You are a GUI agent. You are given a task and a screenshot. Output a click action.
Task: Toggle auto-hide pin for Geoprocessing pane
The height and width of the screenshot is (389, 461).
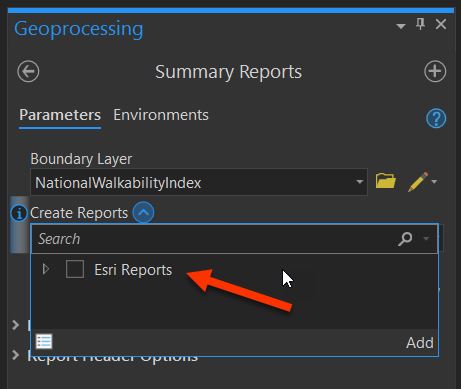tap(420, 24)
